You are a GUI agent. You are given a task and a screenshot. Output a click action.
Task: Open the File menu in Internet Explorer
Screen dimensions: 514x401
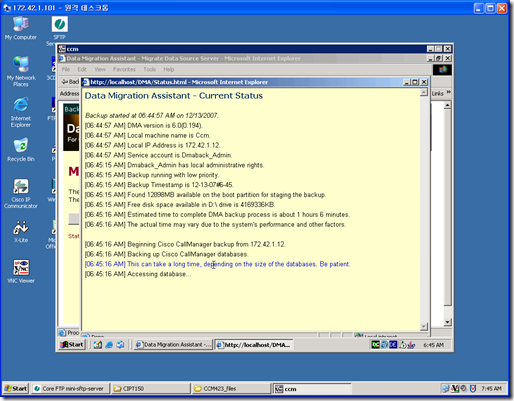(x=66, y=69)
